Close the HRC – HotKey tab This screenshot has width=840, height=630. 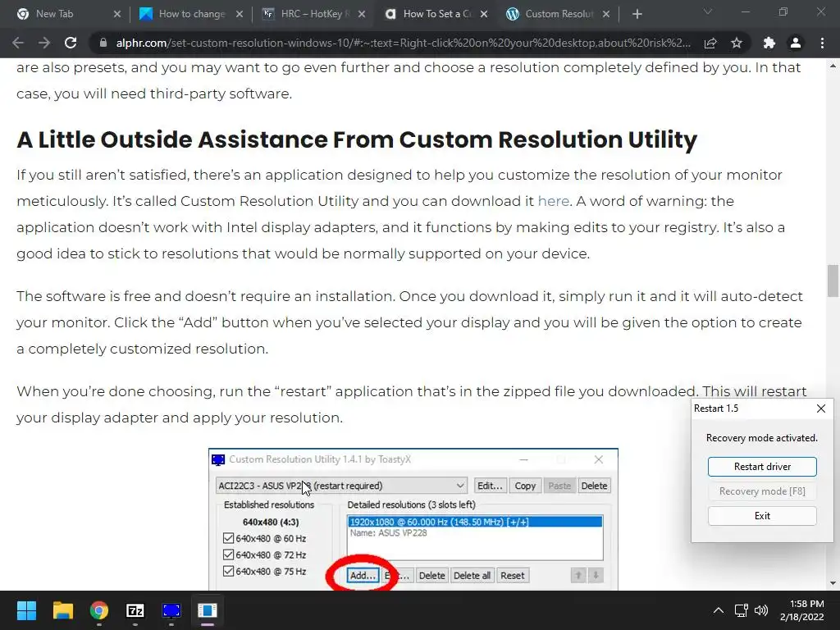pyautogui.click(x=362, y=14)
